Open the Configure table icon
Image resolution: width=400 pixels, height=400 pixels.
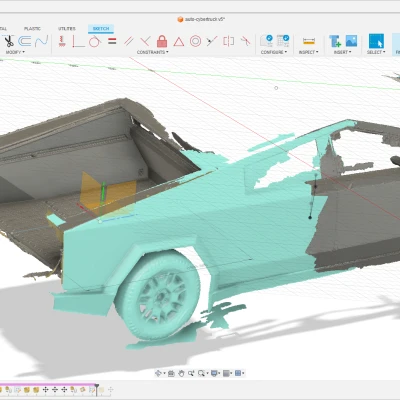coord(283,41)
